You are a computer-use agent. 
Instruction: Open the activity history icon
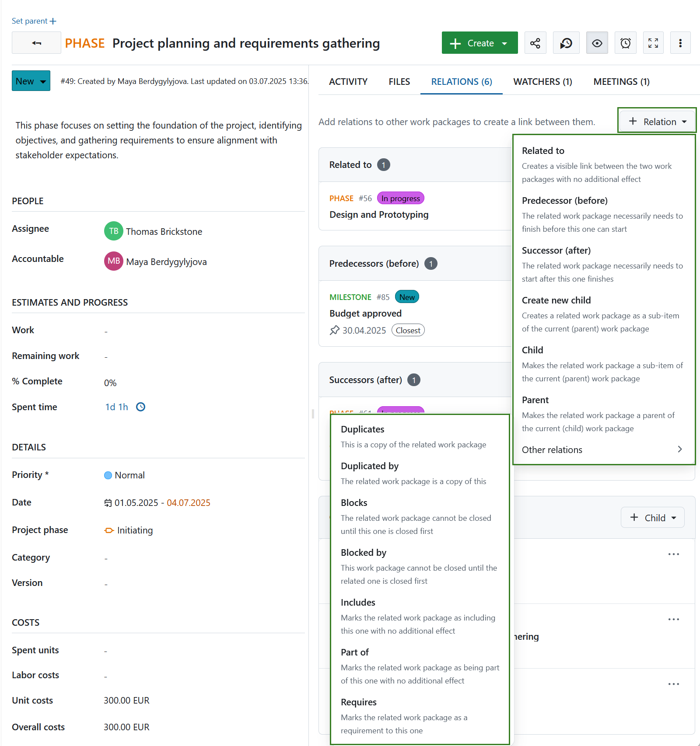coord(566,43)
